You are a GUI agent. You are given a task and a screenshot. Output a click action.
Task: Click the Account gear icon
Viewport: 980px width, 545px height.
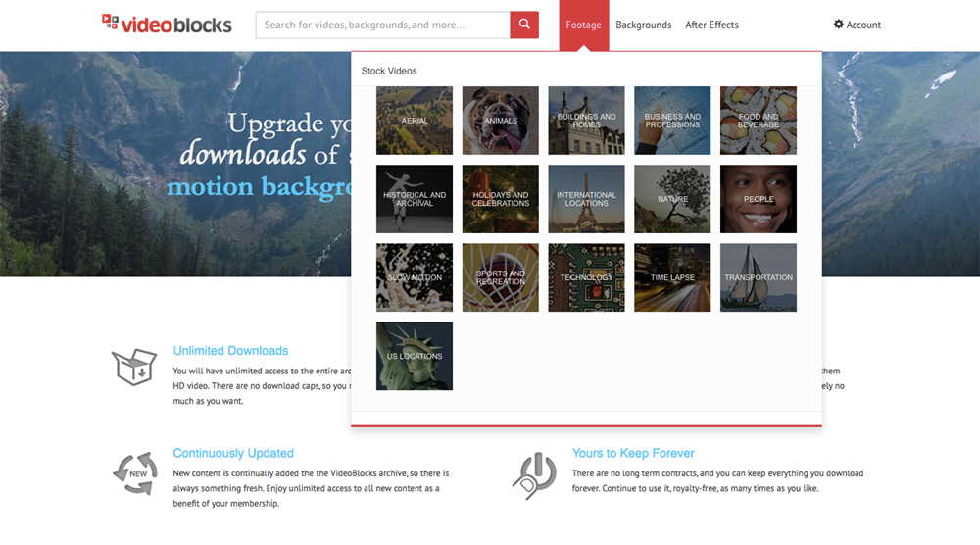click(x=839, y=25)
